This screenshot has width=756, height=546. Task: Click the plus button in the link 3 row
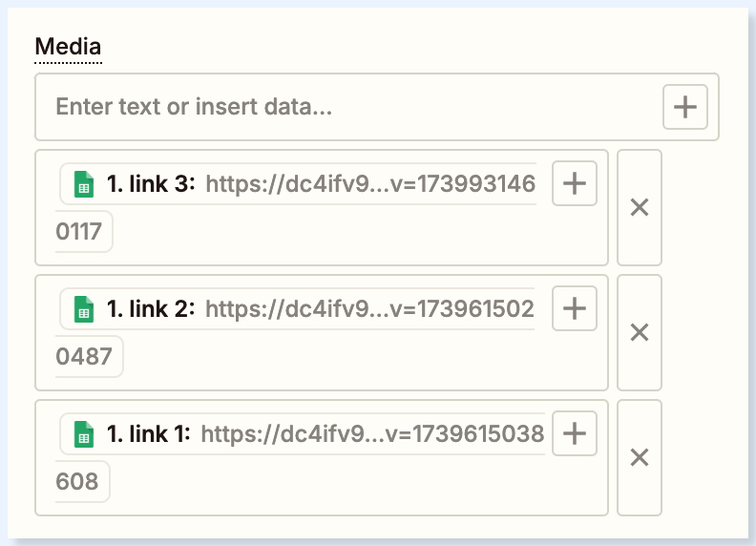click(575, 183)
